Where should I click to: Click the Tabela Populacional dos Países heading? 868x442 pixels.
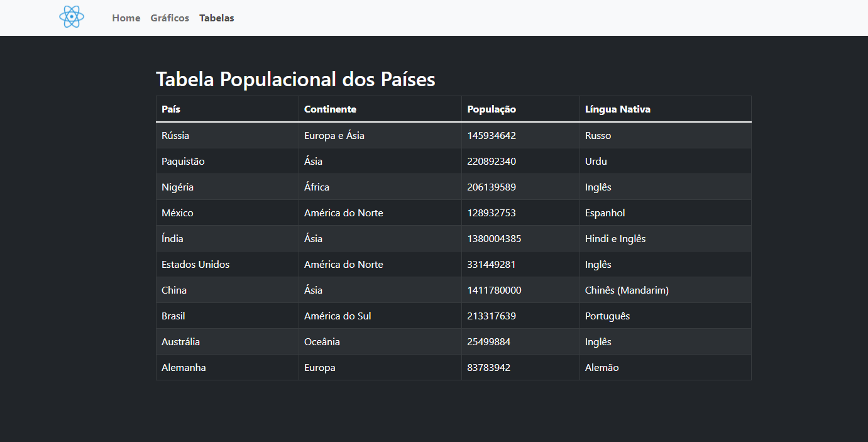coord(295,79)
